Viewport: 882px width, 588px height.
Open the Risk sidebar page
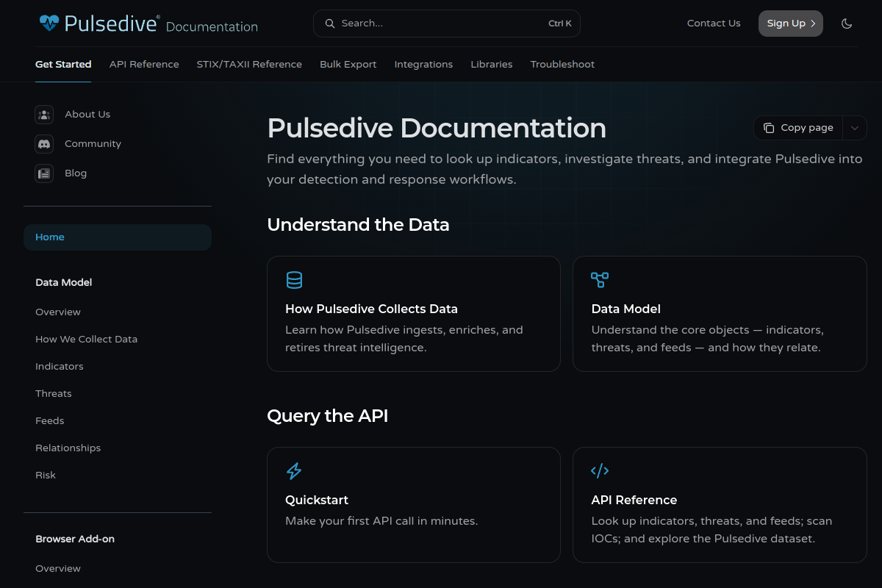click(x=46, y=476)
